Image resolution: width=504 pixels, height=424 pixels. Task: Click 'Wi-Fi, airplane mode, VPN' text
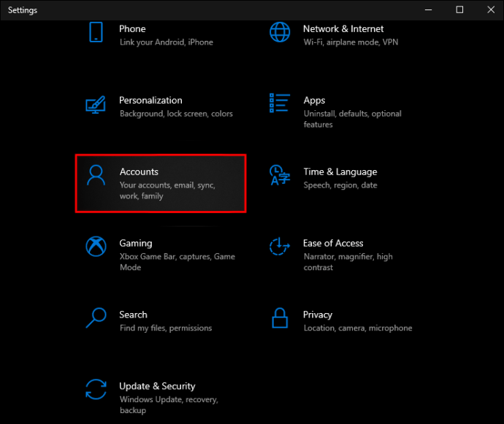[x=351, y=42]
